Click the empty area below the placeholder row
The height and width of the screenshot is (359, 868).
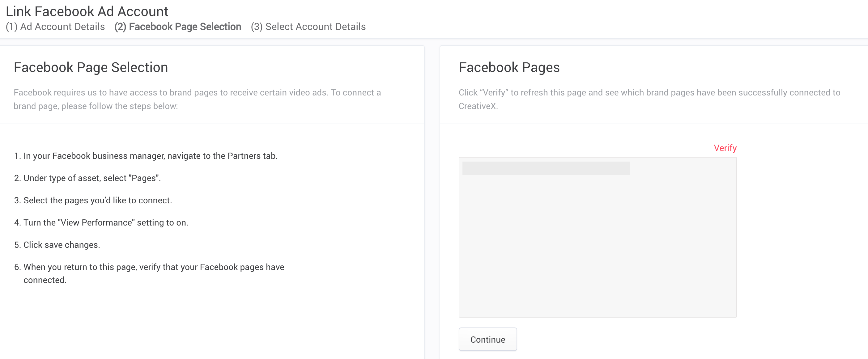(598, 246)
